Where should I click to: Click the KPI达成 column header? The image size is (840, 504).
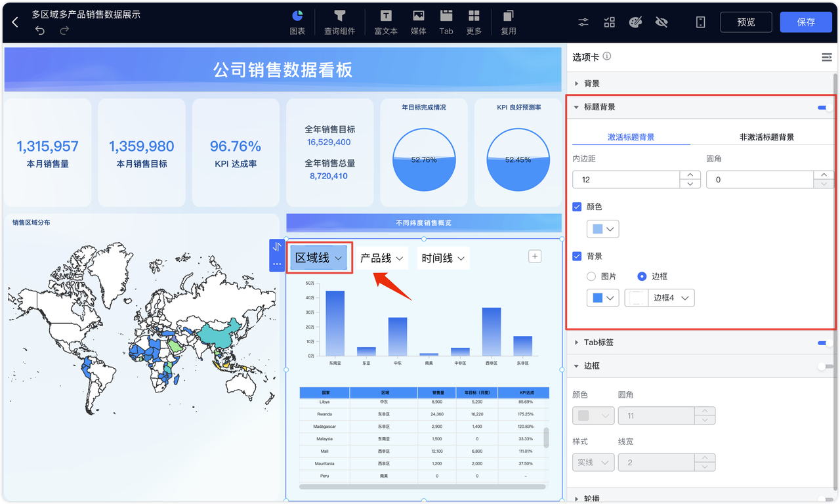click(525, 393)
